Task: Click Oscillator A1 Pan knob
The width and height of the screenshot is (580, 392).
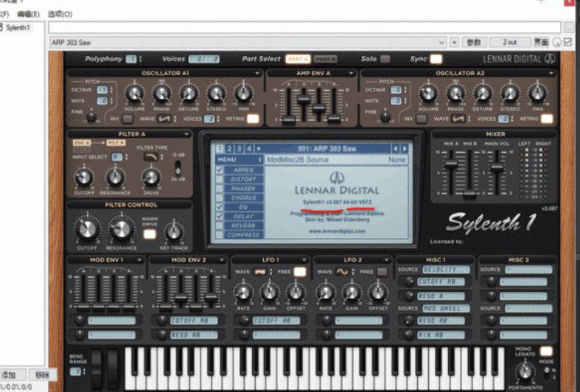Action: coord(243,94)
